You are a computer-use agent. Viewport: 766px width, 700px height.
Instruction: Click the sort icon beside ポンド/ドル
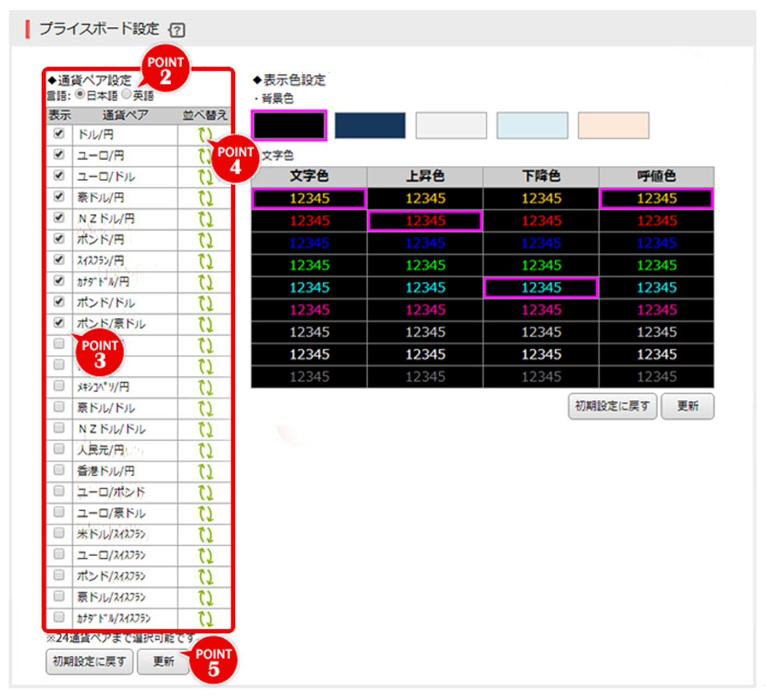[205, 302]
